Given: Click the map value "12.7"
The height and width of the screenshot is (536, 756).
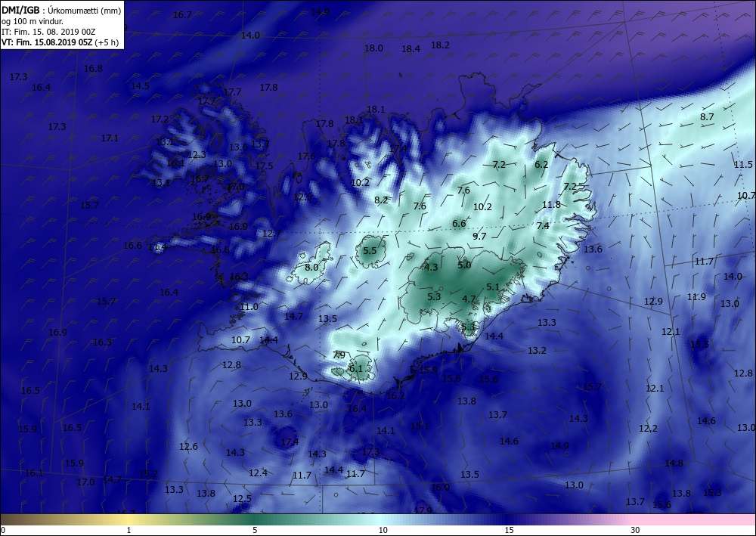Looking at the screenshot, I should coord(271,234).
